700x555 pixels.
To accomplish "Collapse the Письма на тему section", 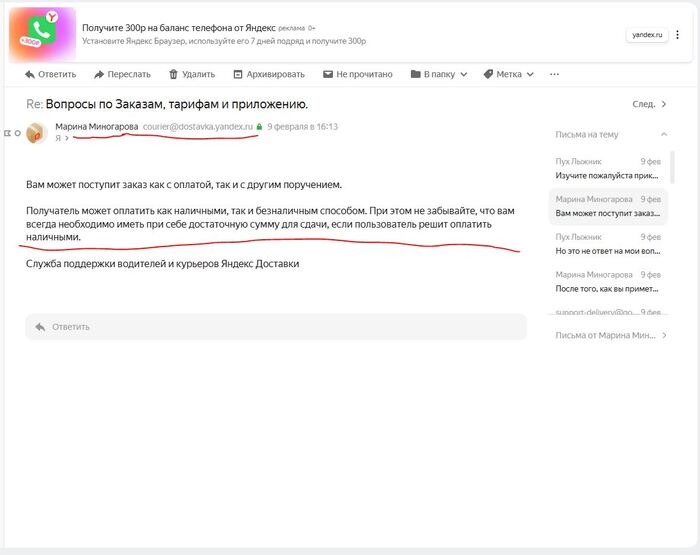I will tap(664, 134).
